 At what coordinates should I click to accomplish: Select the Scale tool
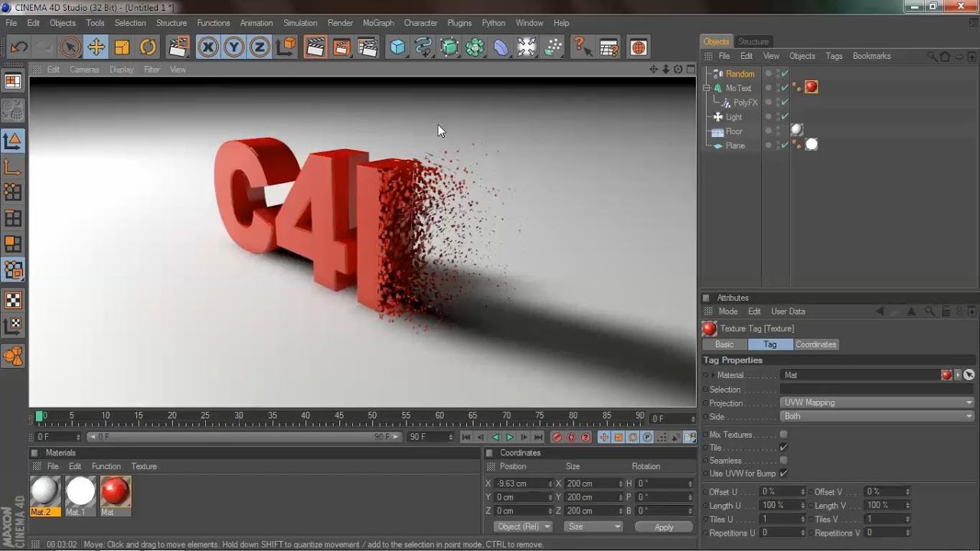[x=122, y=47]
